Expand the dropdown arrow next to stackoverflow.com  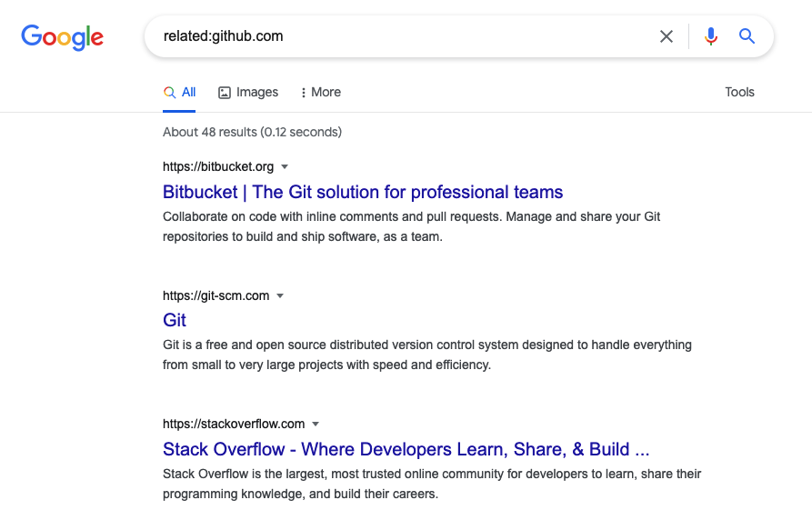point(316,424)
